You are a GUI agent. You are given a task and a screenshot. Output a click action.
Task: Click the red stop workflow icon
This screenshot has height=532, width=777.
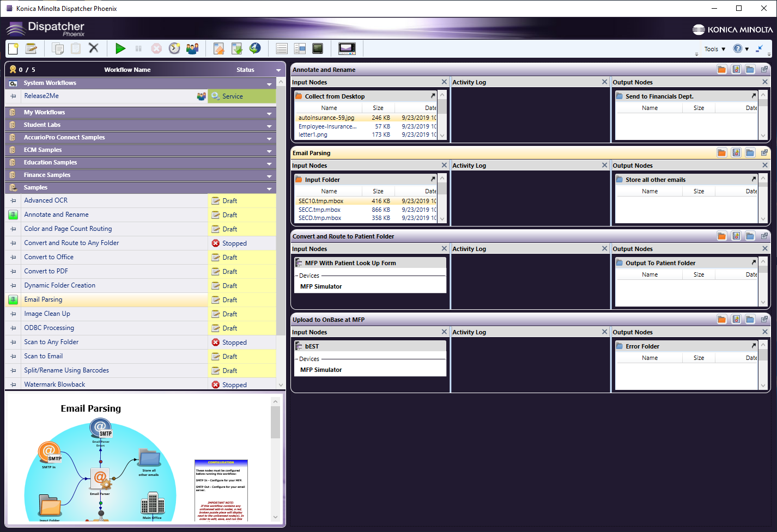156,48
